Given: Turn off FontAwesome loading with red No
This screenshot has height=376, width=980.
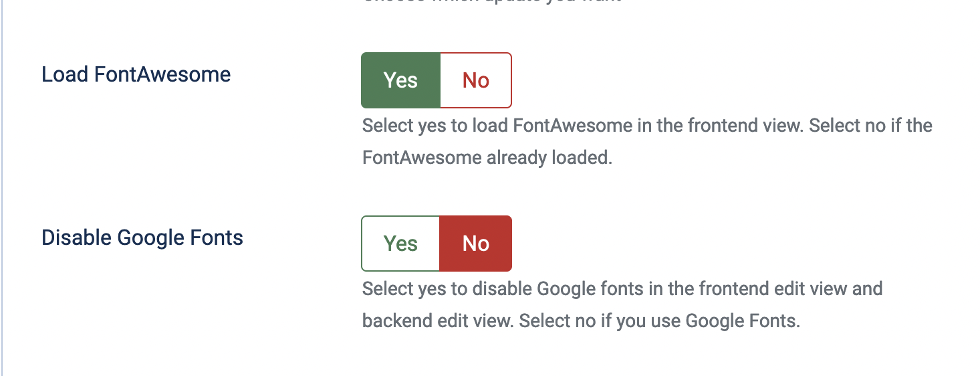Looking at the screenshot, I should [476, 80].
